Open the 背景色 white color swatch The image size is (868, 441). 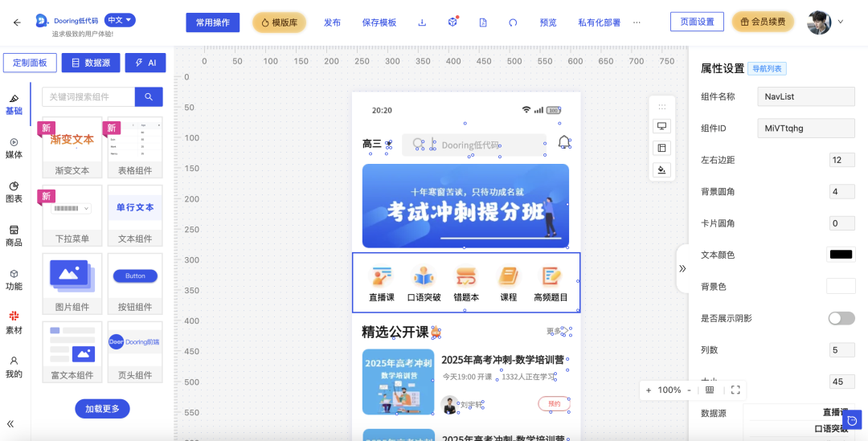(x=841, y=286)
